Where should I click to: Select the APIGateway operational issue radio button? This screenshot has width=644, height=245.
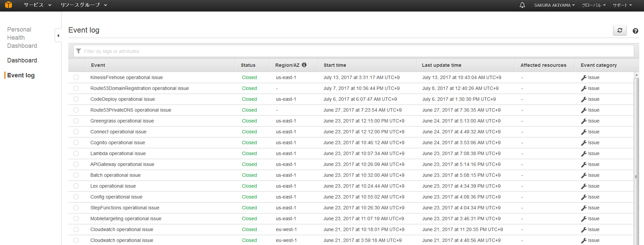click(76, 164)
